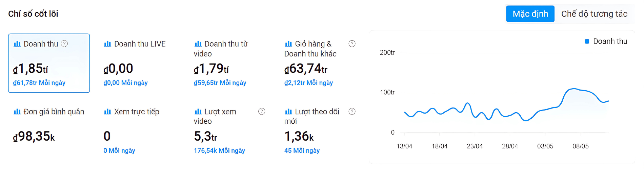Click the 08/05 date on the chart axis
Image resolution: width=644 pixels, height=169 pixels.
580,146
